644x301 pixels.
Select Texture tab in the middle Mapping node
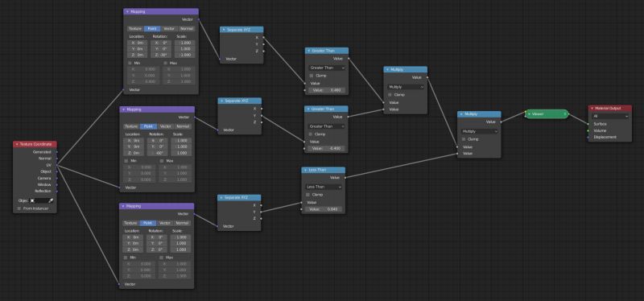131,126
